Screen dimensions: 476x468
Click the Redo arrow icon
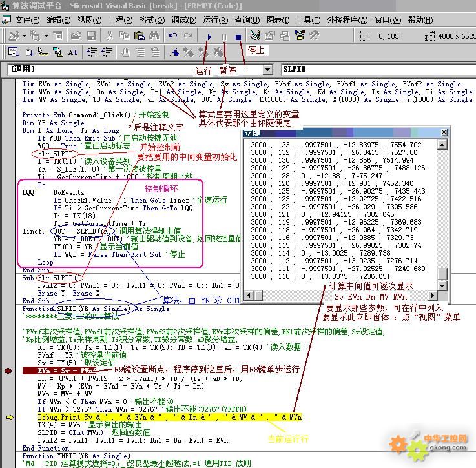click(x=188, y=36)
